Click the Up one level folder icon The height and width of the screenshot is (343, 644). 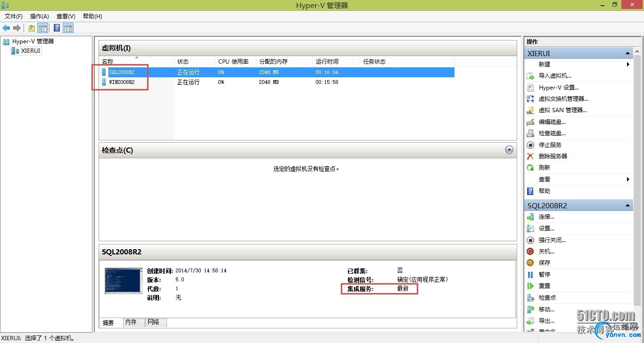[31, 28]
